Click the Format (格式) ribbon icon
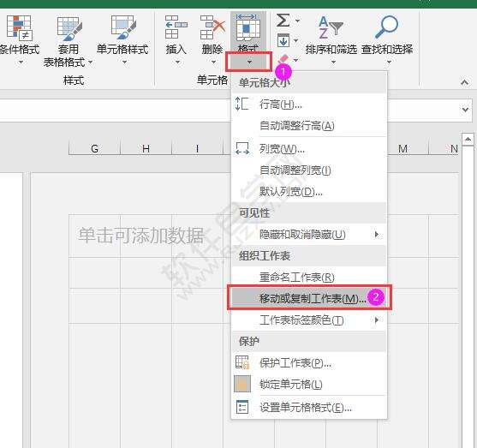The height and width of the screenshot is (448, 477). pyautogui.click(x=248, y=28)
